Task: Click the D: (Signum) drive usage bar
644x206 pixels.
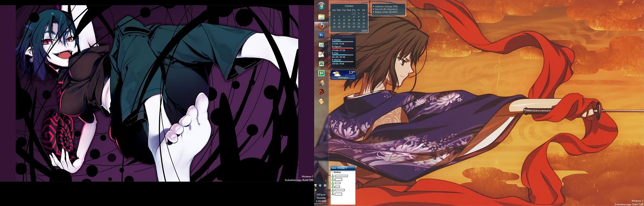Action: tap(343, 48)
